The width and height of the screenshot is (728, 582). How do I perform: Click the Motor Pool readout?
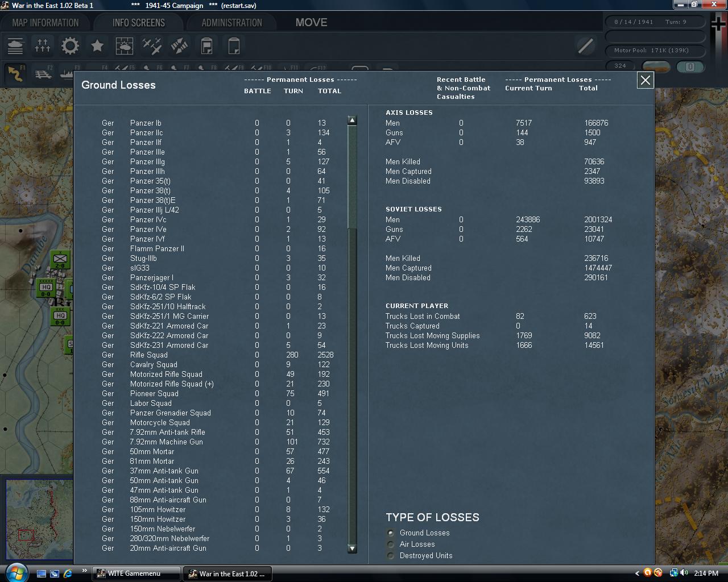click(655, 50)
